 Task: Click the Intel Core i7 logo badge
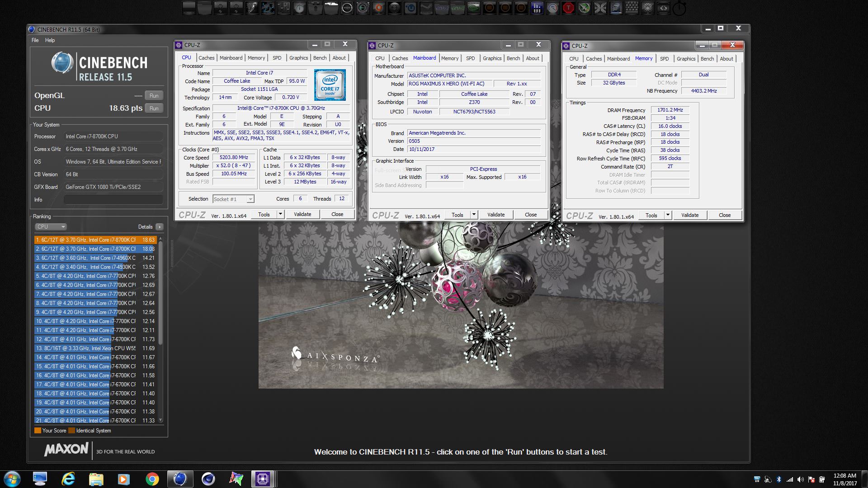click(330, 85)
